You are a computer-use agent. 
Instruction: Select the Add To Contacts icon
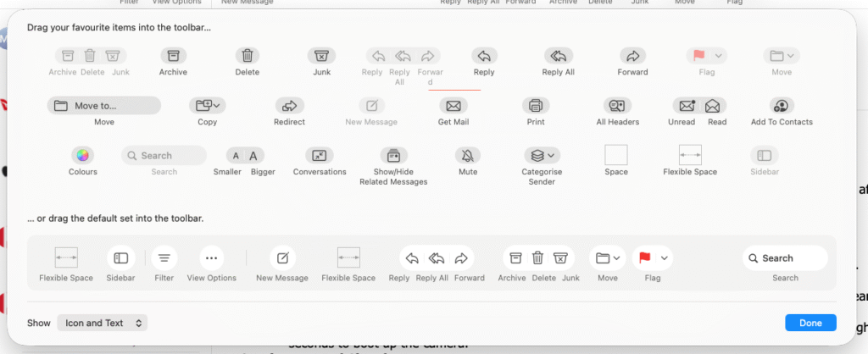[781, 106]
